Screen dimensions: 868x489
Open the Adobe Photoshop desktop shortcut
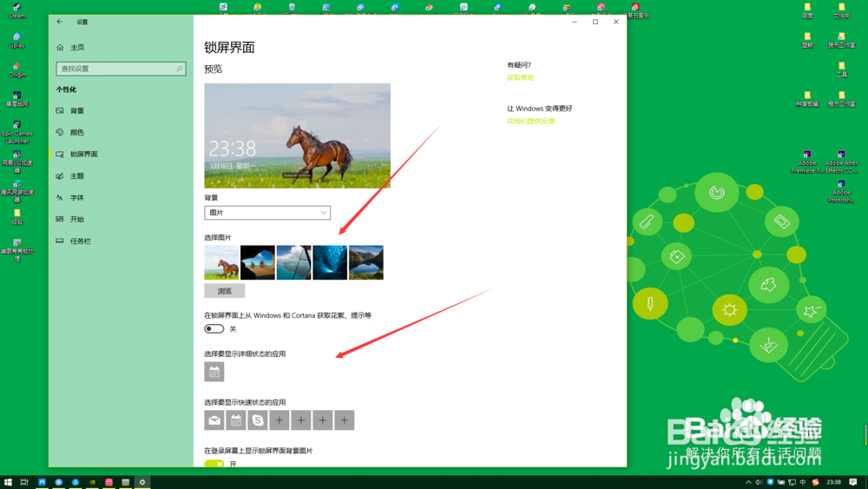841,191
